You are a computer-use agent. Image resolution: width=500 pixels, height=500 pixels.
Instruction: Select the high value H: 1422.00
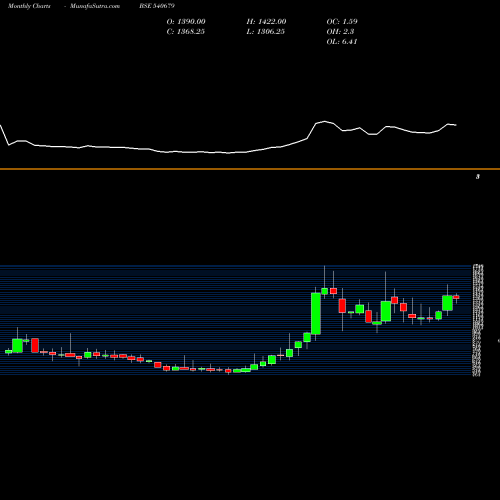click(266, 22)
